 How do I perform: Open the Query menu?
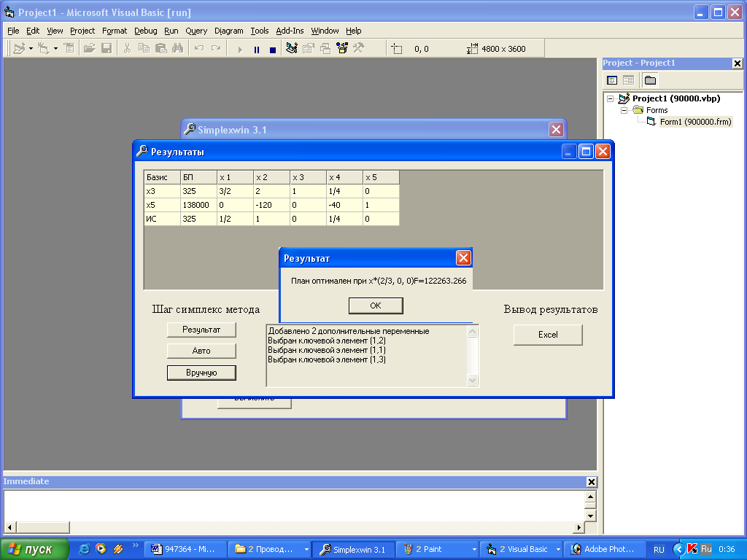click(x=196, y=31)
